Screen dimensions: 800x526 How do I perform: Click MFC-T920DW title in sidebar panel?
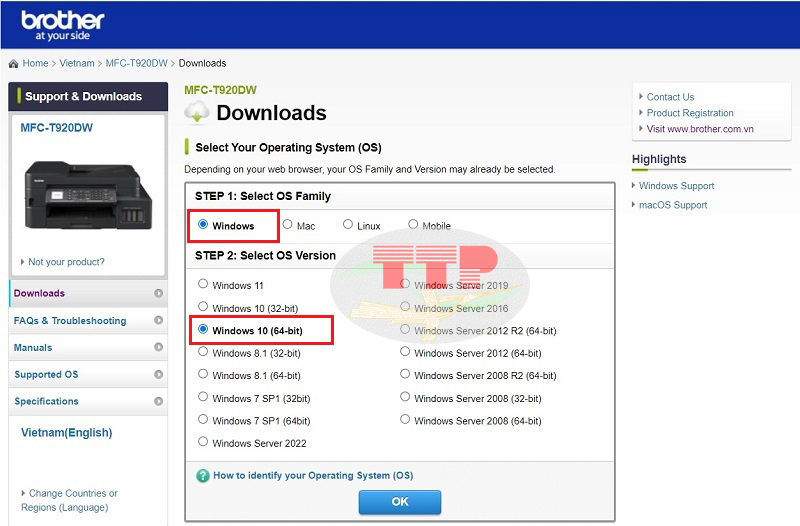point(57,128)
